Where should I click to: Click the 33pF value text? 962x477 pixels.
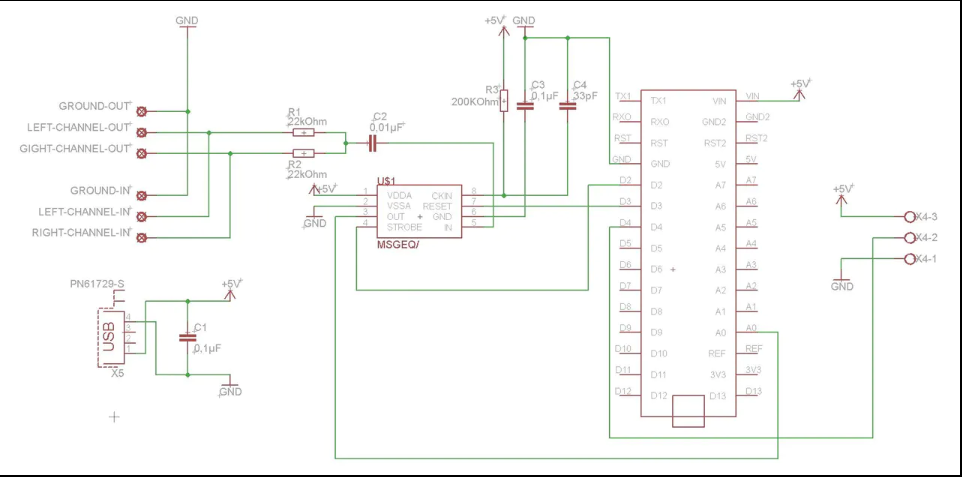click(585, 96)
